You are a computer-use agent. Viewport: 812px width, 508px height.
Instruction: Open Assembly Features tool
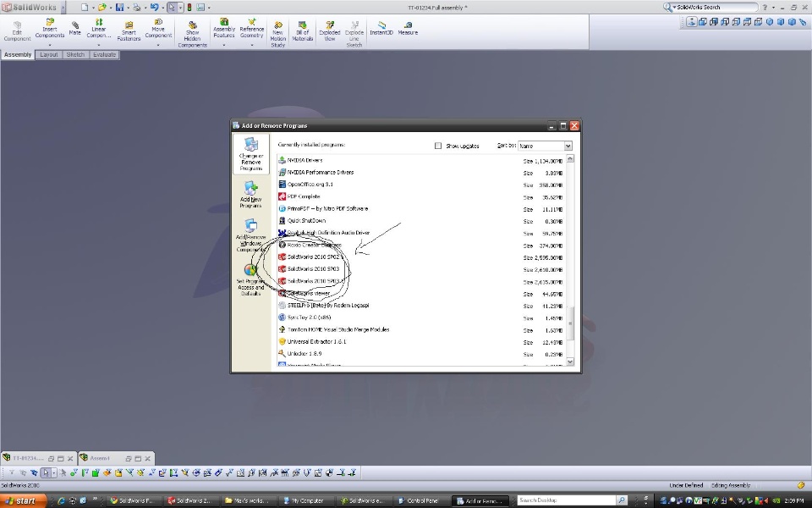click(x=224, y=29)
